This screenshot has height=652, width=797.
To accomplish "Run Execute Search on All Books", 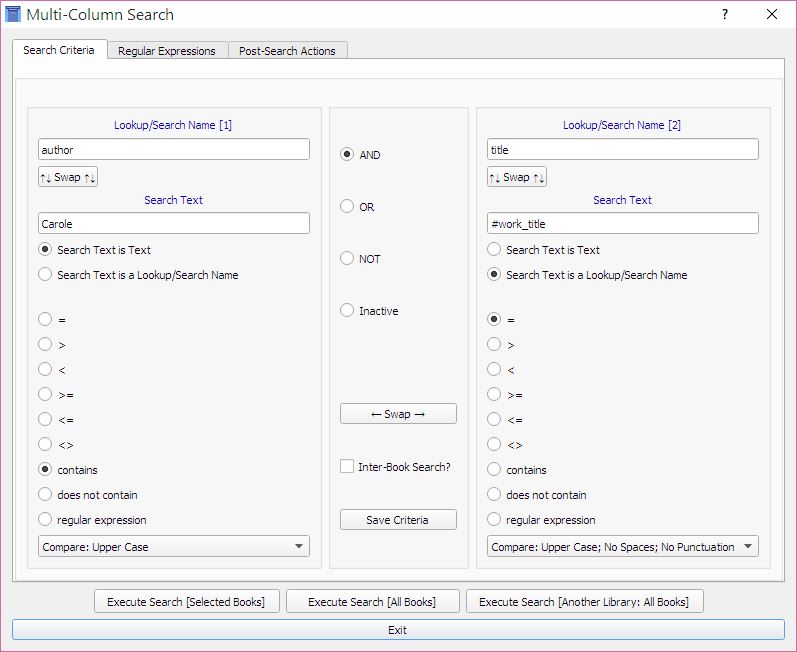I will point(374,602).
